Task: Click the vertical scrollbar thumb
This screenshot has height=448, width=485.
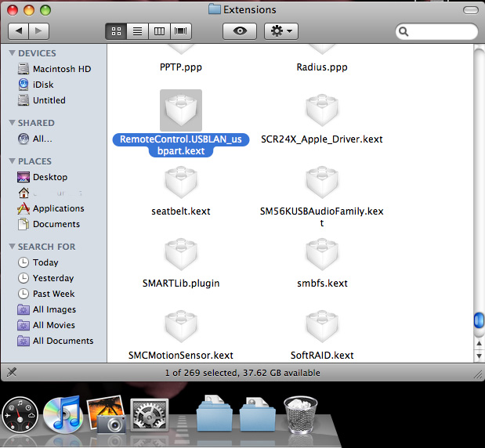Action: [x=479, y=320]
